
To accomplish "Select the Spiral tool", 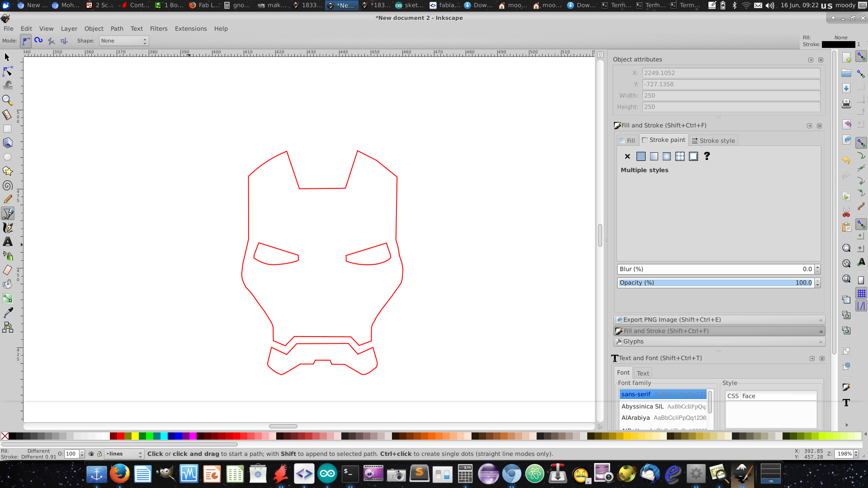I will (x=7, y=185).
